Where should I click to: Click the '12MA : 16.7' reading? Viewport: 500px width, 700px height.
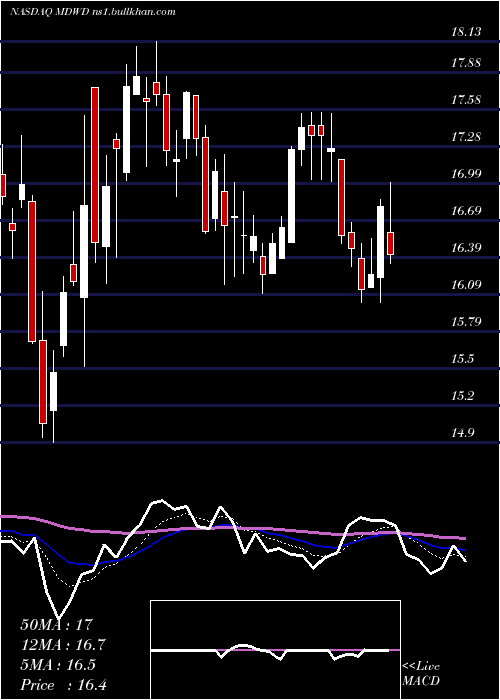(x=64, y=645)
